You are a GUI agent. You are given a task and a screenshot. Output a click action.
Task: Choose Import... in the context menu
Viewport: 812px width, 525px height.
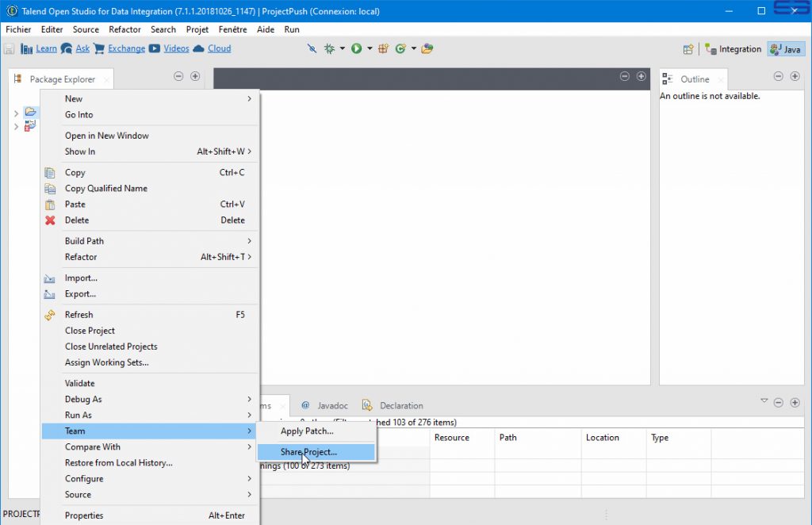[x=150, y=278]
